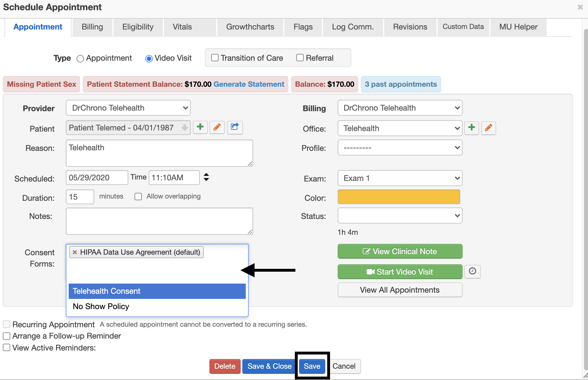Open the Log Comm. tab
Viewport: 588px width, 380px height.
click(353, 27)
